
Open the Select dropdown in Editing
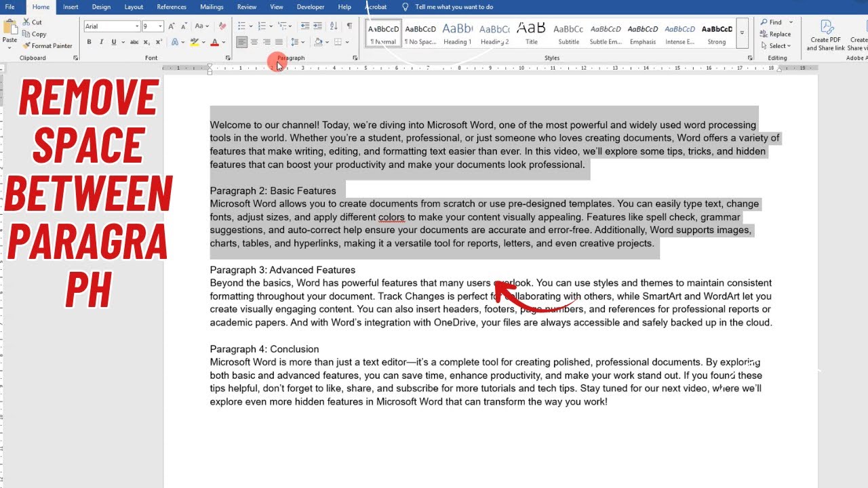click(x=776, y=46)
